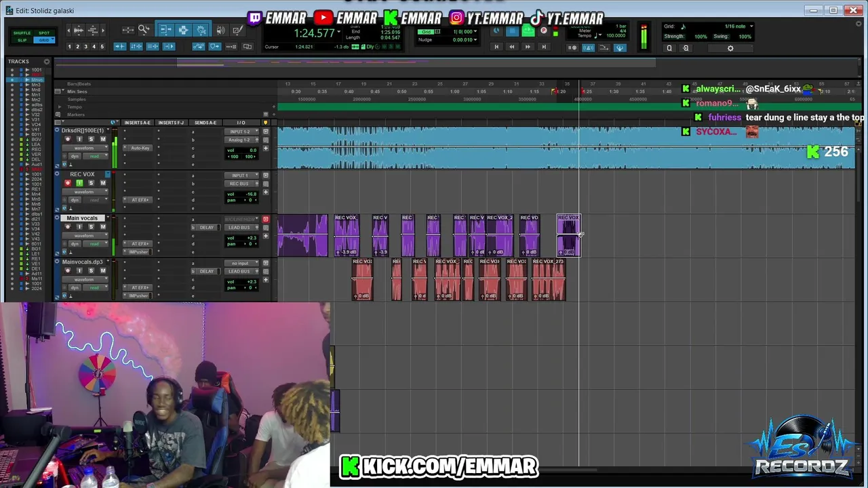Disable input monitoring on REC VOX
This screenshot has width=868, height=488.
79,183
